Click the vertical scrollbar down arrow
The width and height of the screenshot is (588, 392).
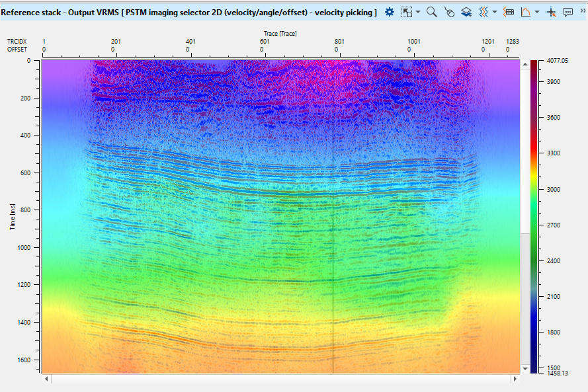click(525, 369)
